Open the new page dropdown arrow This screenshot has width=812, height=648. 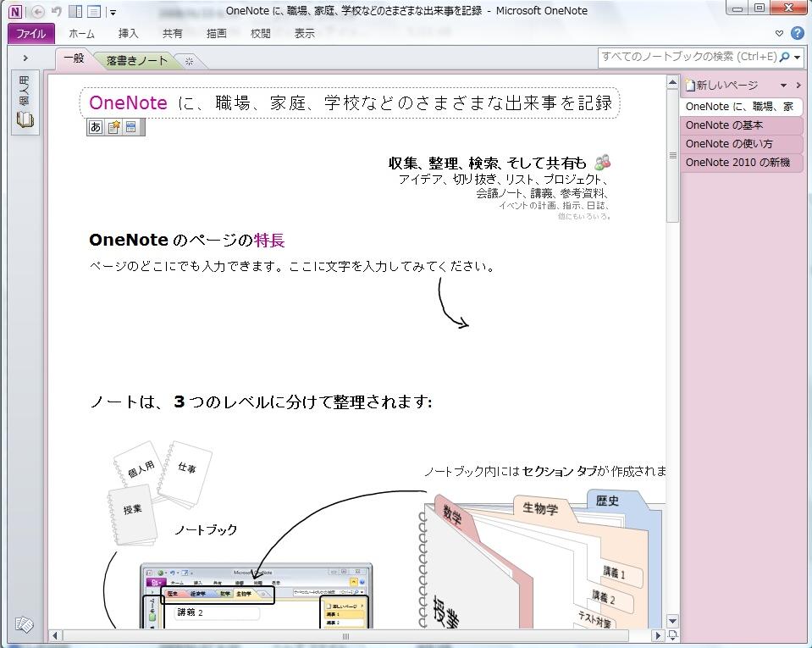pos(783,86)
